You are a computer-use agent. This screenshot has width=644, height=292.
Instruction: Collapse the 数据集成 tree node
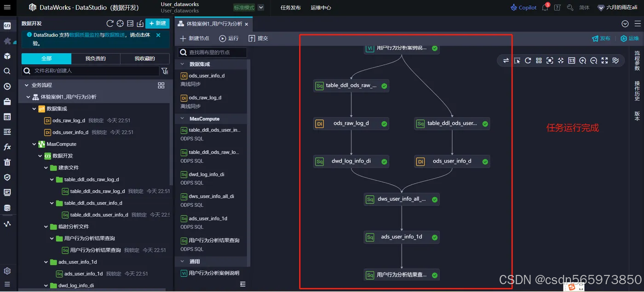34,109
